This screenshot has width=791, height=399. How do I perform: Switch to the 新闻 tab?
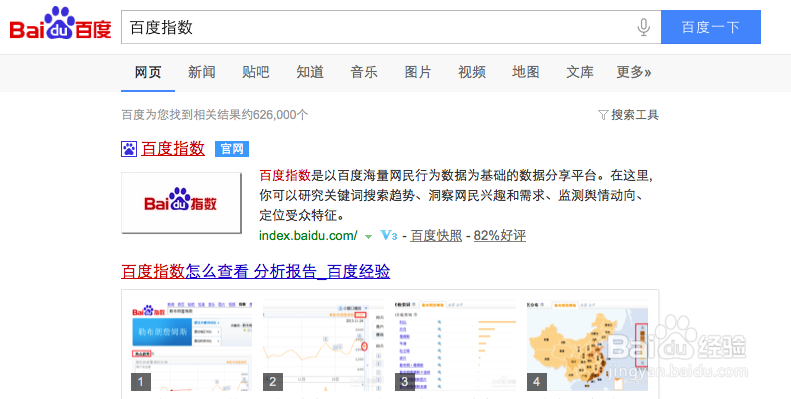(202, 72)
